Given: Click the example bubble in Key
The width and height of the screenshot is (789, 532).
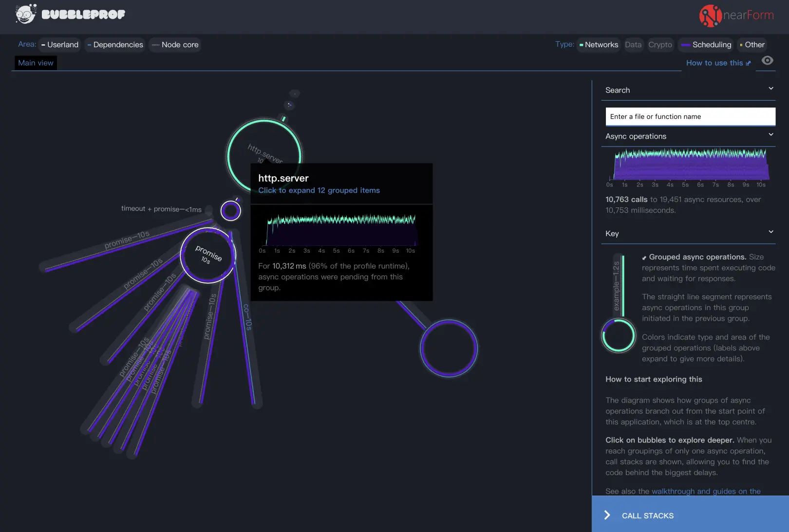Looking at the screenshot, I should click(x=619, y=335).
